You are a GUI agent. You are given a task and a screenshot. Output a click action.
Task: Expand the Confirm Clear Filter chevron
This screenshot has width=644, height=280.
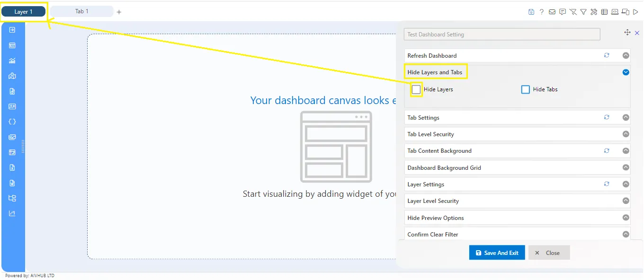pyautogui.click(x=626, y=234)
